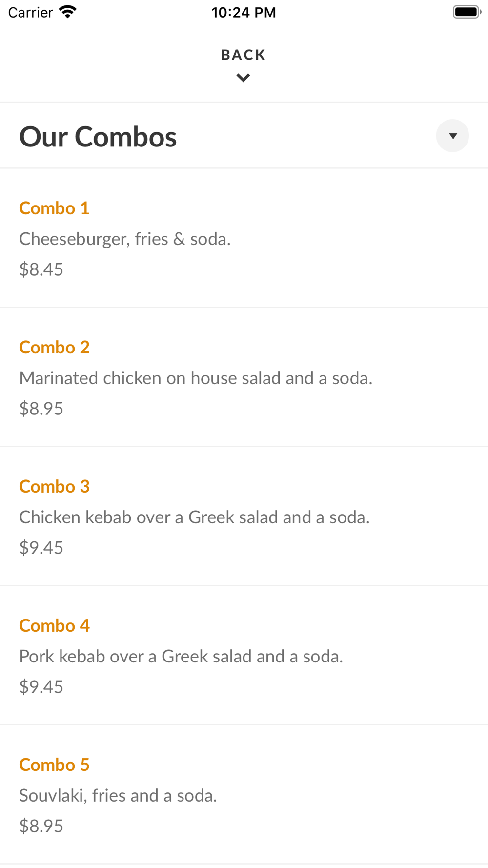Select the Pork kebab over Greek salad text
This screenshot has height=868, width=488.
181,657
